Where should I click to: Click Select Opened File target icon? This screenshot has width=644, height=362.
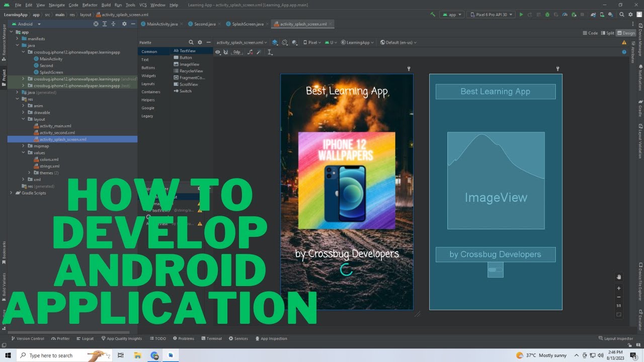click(96, 24)
